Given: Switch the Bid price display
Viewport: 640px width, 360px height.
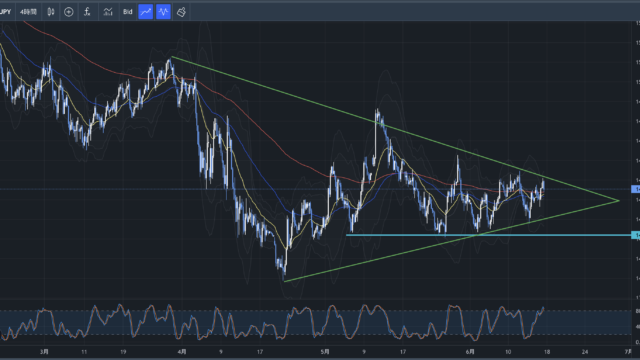Looking at the screenshot, I should (x=128, y=12).
